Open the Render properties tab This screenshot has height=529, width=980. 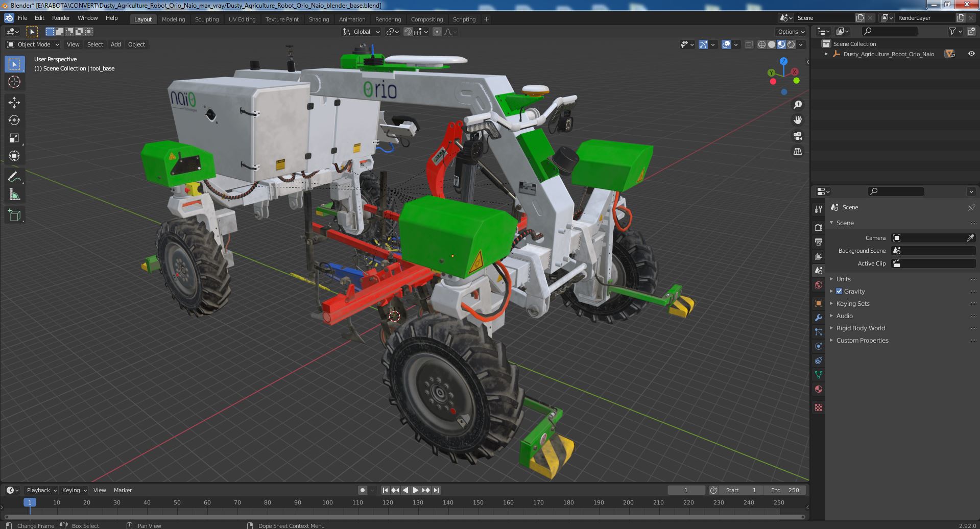tap(819, 227)
